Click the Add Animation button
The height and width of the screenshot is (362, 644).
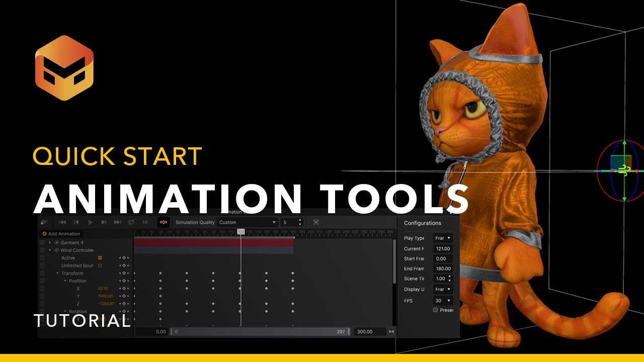click(61, 234)
